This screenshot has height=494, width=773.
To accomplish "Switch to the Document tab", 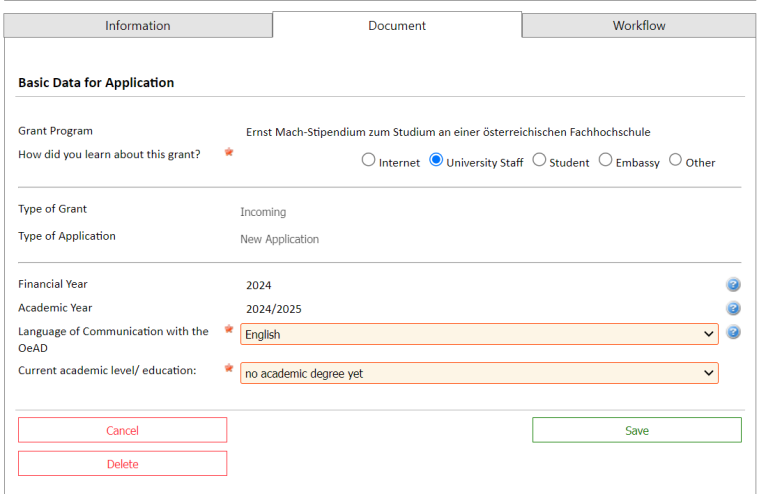I will tap(397, 25).
